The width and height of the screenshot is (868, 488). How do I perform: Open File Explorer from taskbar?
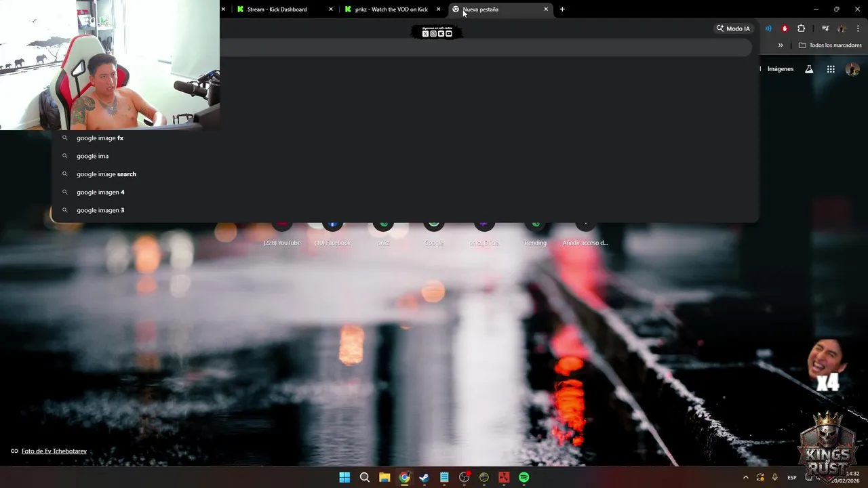[384, 477]
